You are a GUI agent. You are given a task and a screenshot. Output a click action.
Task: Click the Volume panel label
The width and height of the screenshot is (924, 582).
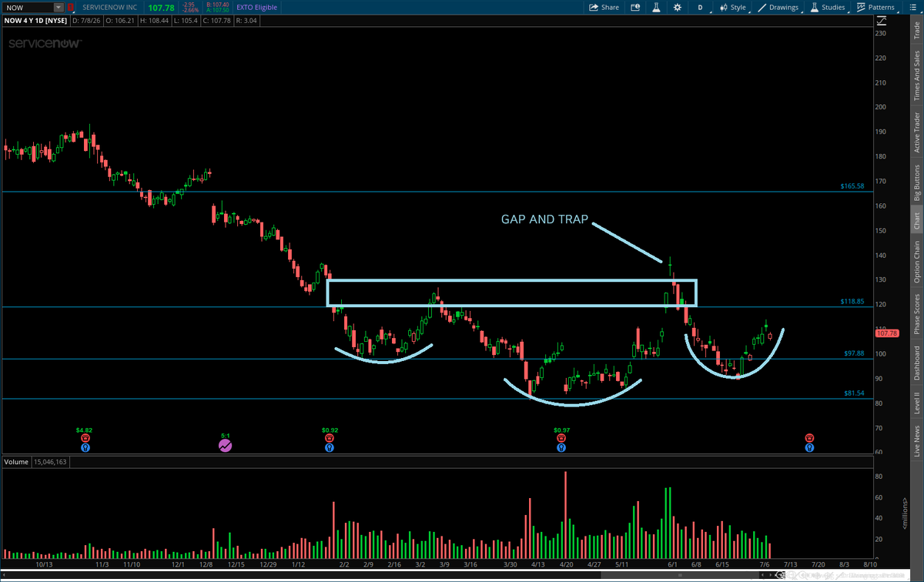(16, 462)
